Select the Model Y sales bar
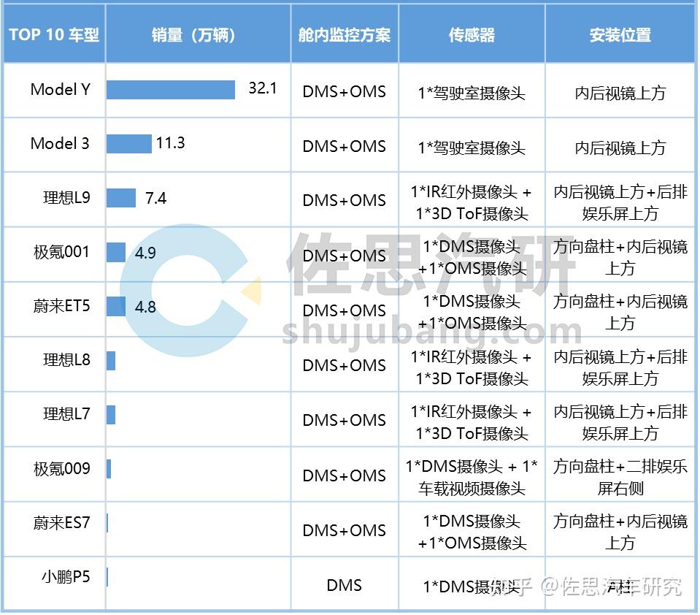700x615 pixels. [x=172, y=90]
